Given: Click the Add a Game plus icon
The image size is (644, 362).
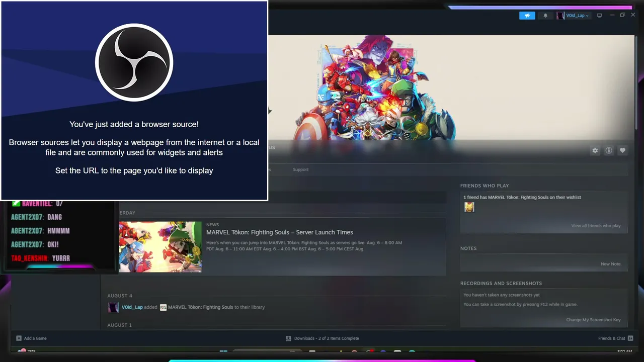Looking at the screenshot, I should (19, 338).
